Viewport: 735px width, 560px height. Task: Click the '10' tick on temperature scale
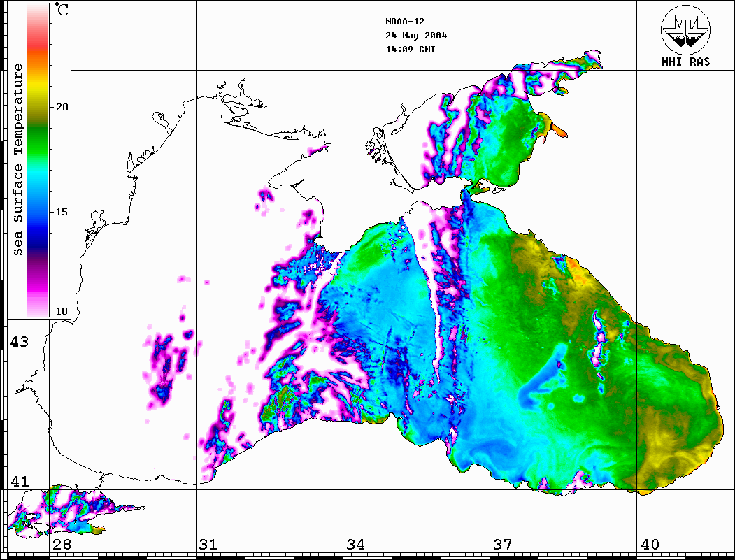62,311
